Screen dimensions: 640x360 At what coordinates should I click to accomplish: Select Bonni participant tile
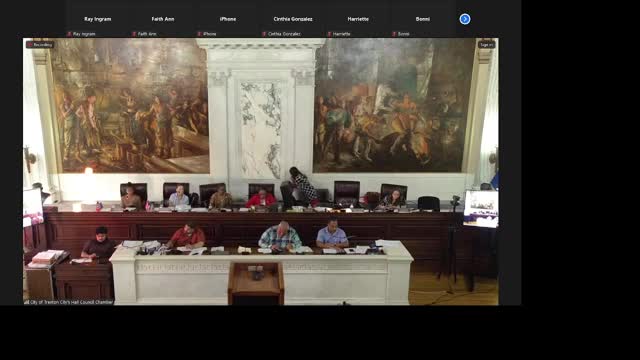pos(423,19)
